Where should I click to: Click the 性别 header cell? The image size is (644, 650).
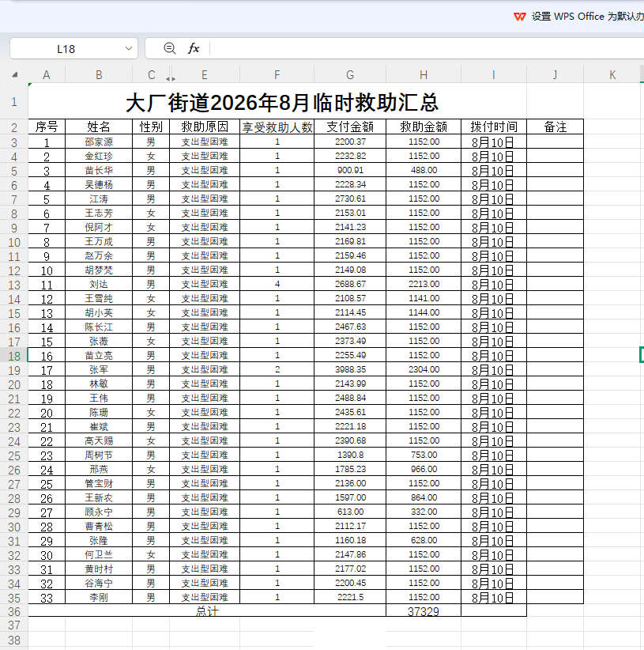tap(151, 127)
